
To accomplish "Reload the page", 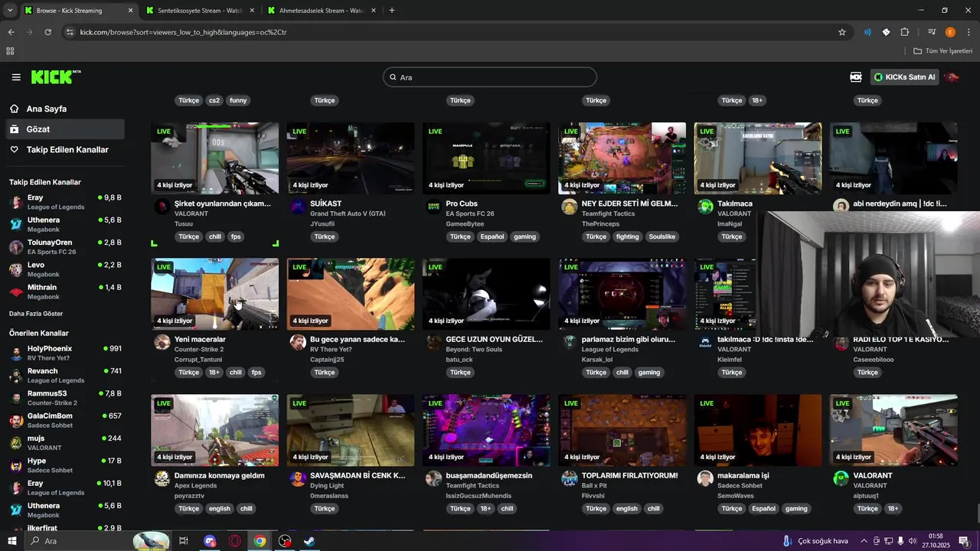I will pyautogui.click(x=47, y=32).
